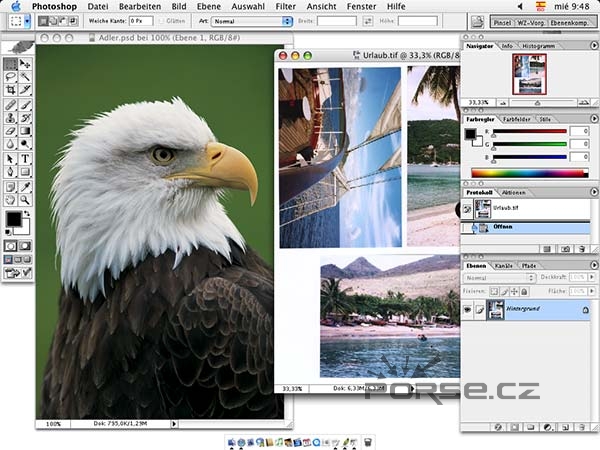Toggle lock position in the Fixieren row
600x450 pixels.
click(x=514, y=292)
